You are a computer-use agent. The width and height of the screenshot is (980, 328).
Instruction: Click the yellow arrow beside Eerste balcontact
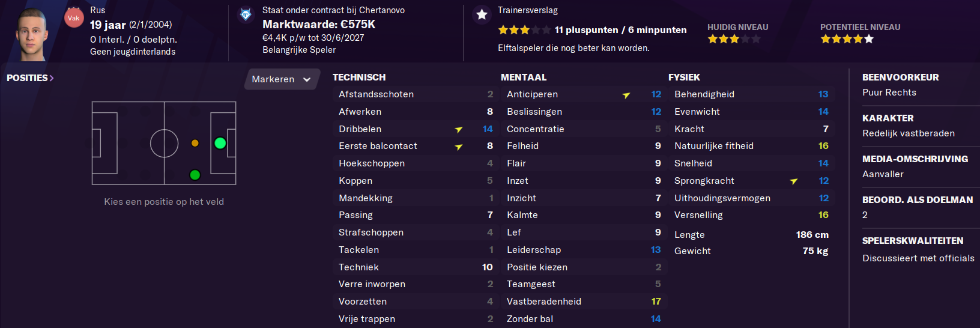coord(459,147)
